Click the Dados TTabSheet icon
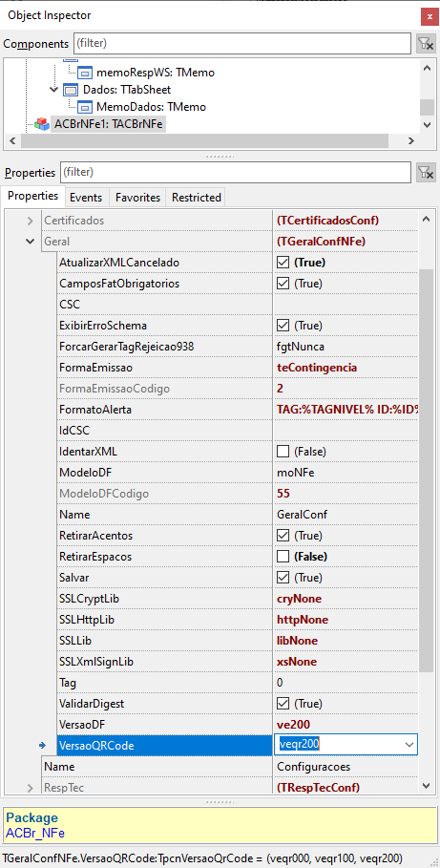Viewport: 440px width, 868px height. [x=71, y=90]
